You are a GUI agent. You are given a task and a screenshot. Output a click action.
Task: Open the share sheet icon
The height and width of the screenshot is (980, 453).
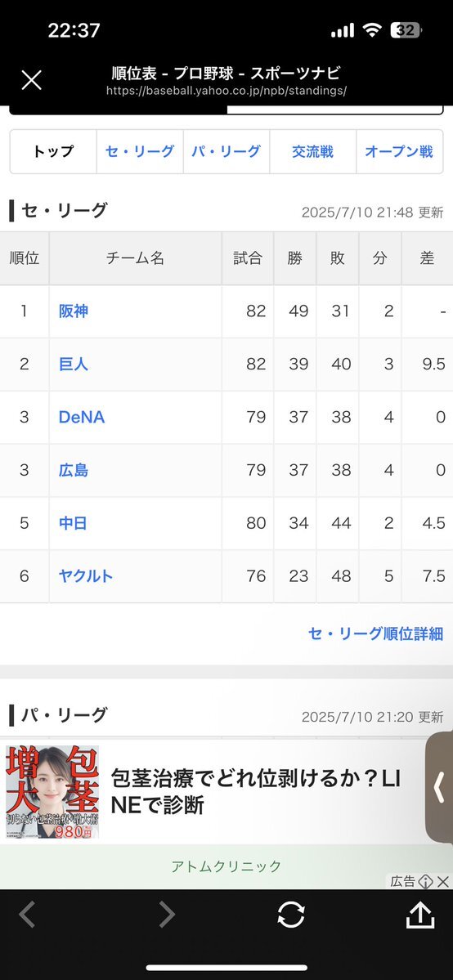(x=420, y=915)
